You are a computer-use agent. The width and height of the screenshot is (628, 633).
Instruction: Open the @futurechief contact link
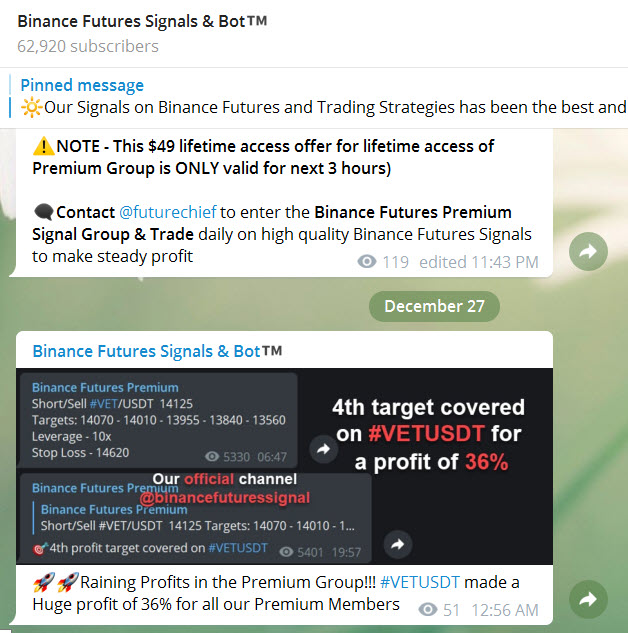tap(162, 212)
